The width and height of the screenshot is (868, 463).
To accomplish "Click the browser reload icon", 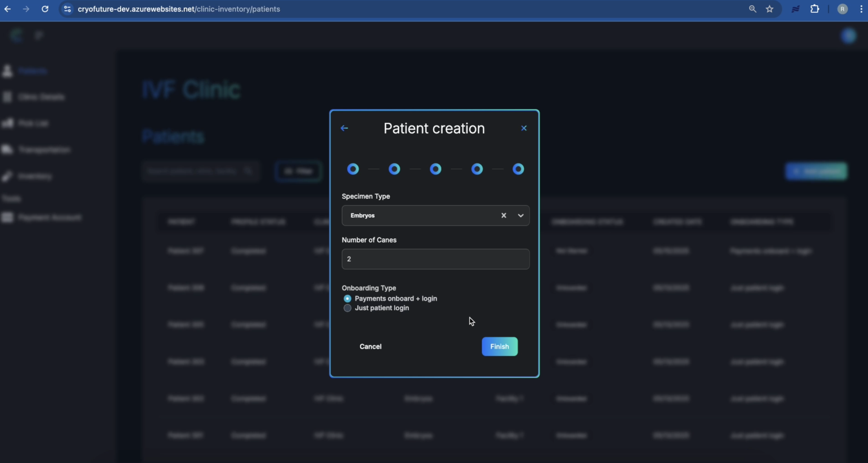I will pyautogui.click(x=45, y=9).
